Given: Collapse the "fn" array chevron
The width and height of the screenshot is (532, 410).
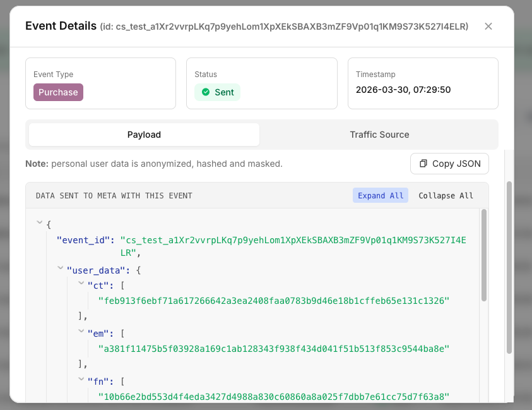Looking at the screenshot, I should (x=81, y=380).
